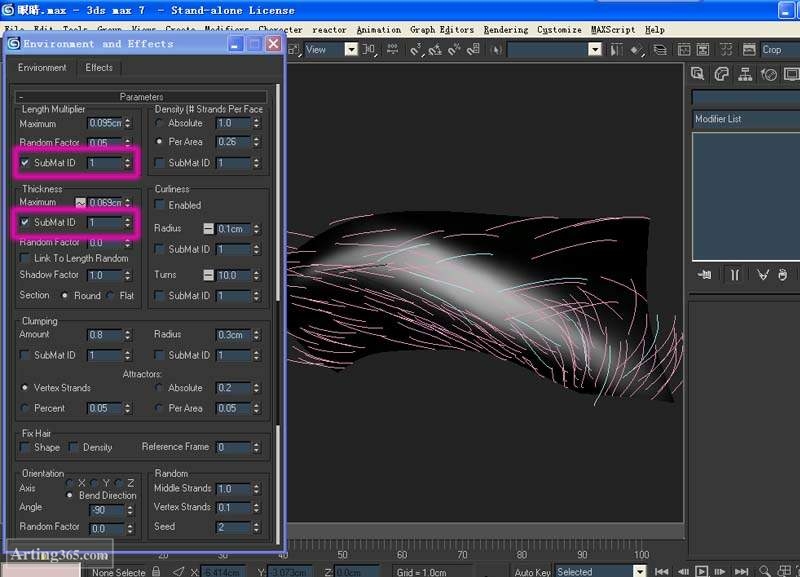Click the Select and Manipulate icon
The height and width of the screenshot is (577, 800).
click(392, 49)
